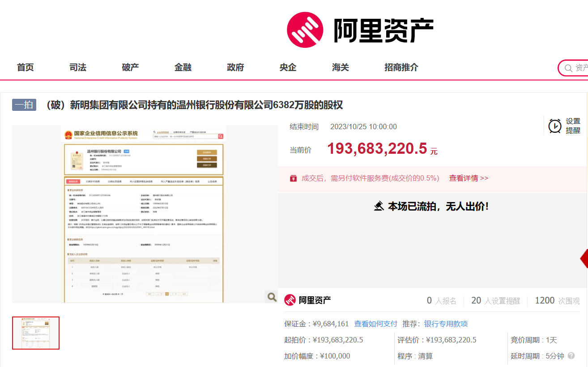This screenshot has height=367, width=588.
Task: Click the red wallet fee icon
Action: (294, 178)
